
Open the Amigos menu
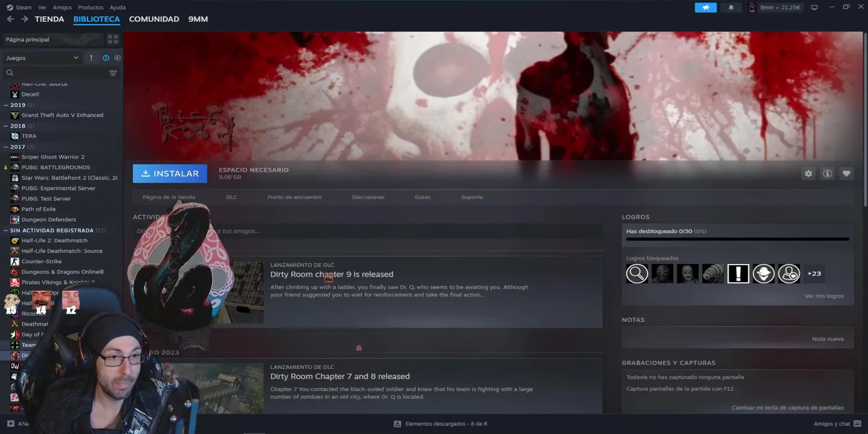(x=62, y=7)
